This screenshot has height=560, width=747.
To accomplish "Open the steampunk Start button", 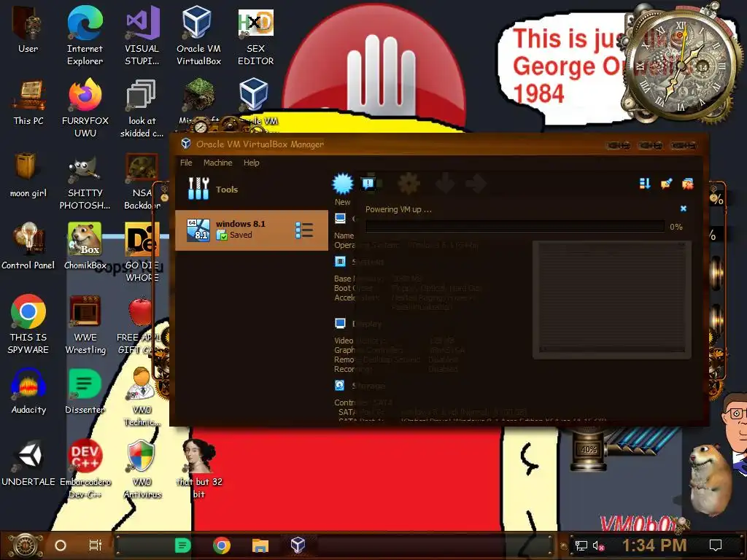I will [x=26, y=545].
